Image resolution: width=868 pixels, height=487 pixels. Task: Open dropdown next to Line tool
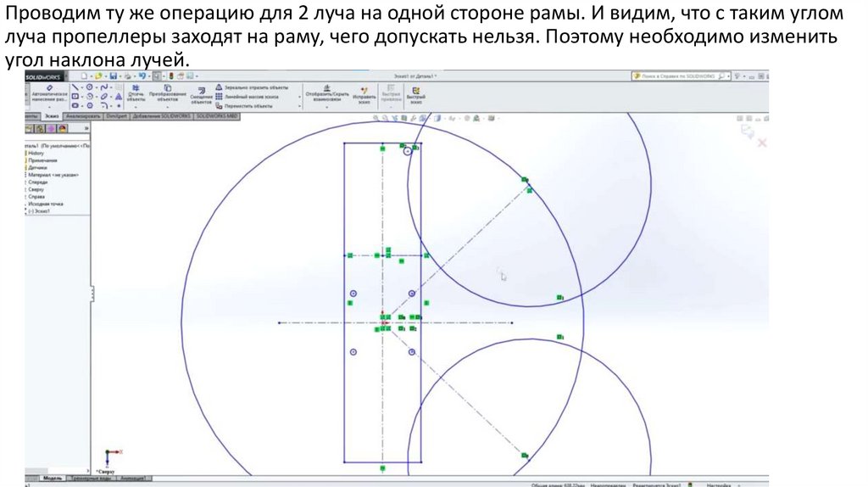coord(82,87)
